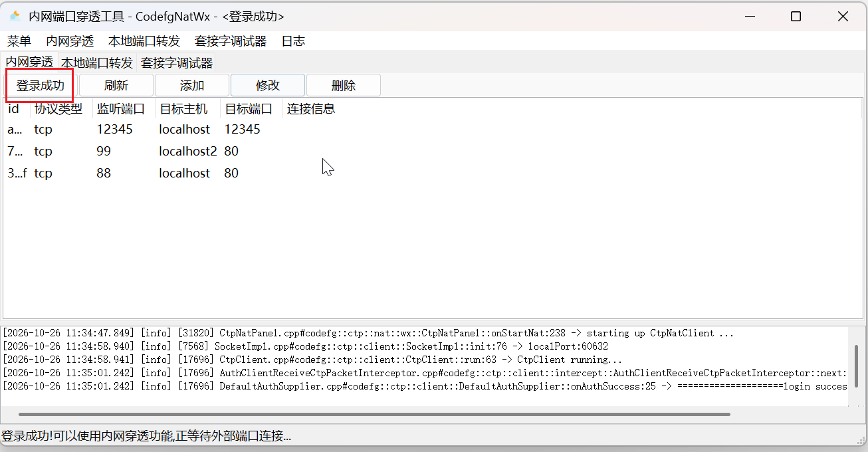This screenshot has height=452, width=868.
Task: Click the 修改 button
Action: 268,86
